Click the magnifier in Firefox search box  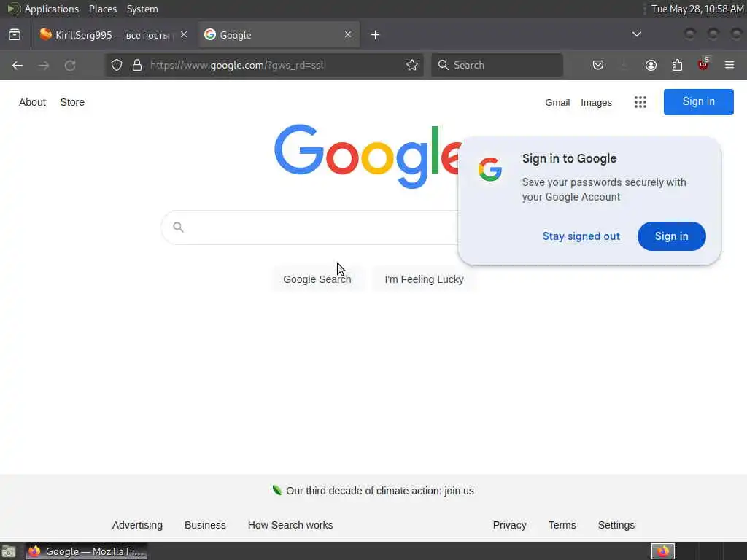click(444, 65)
